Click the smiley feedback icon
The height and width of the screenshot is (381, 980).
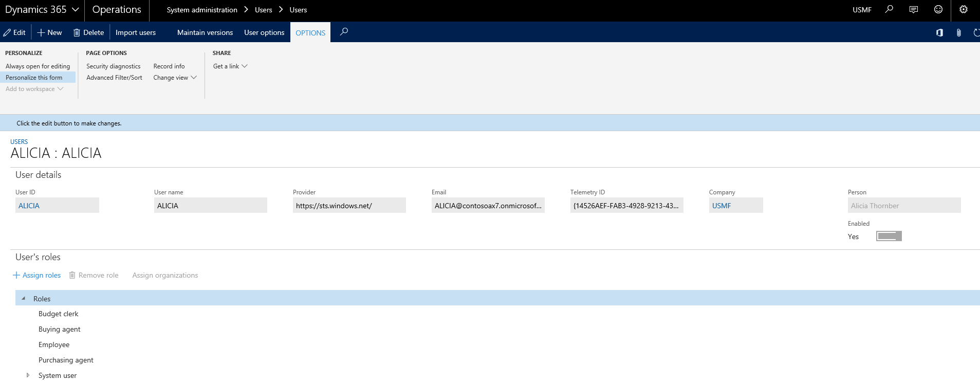[x=938, y=9]
